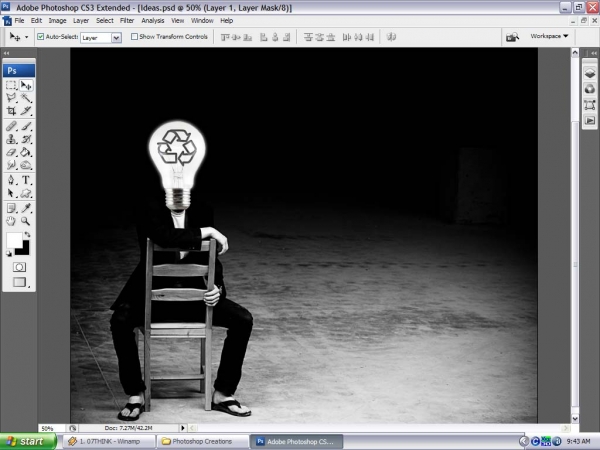Expand the toolbox using double-arrow

[x=7, y=53]
